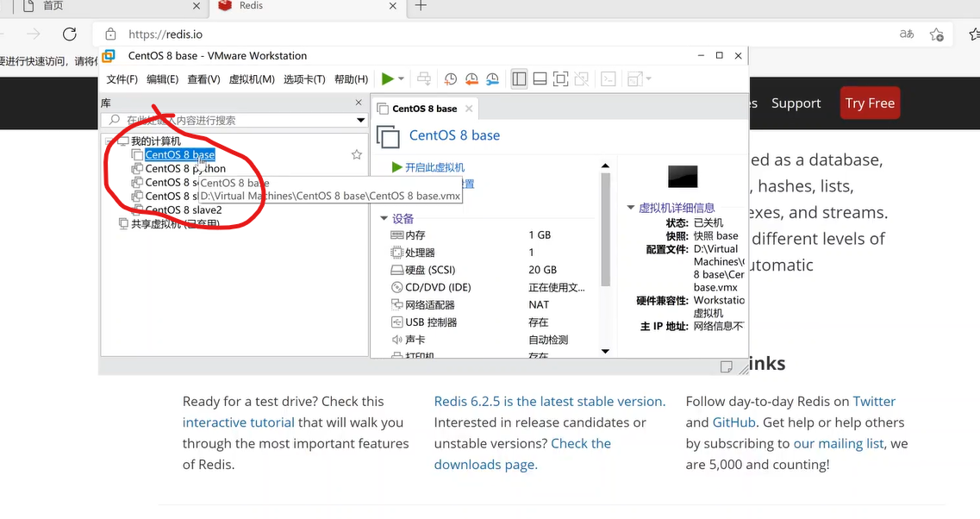Switch to the 首页 browser tab
980x519 pixels.
pyautogui.click(x=113, y=6)
